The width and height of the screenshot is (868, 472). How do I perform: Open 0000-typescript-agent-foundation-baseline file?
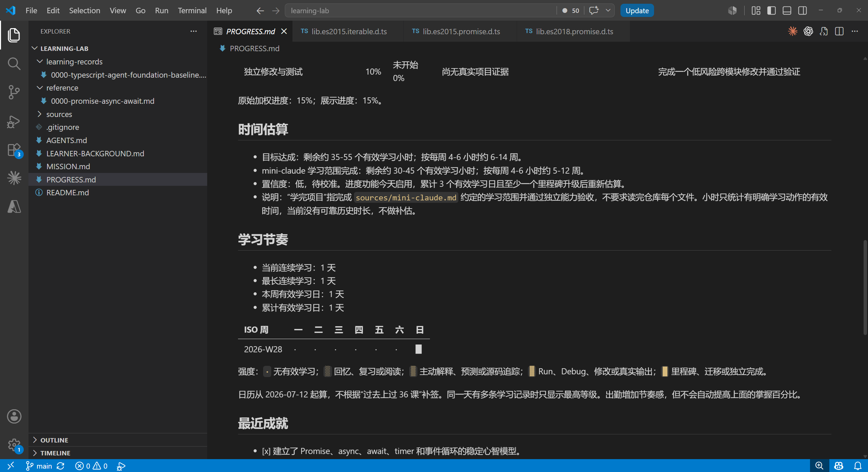[118, 75]
